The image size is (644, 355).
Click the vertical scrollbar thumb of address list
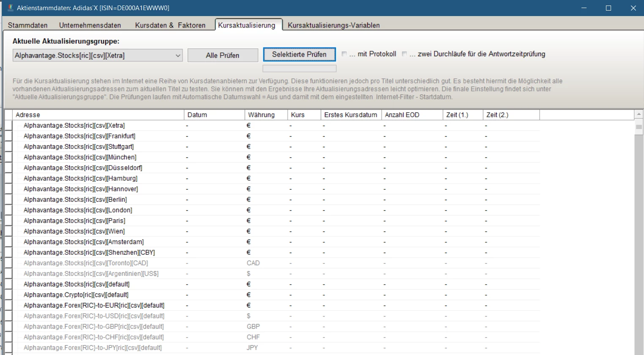tap(639, 127)
